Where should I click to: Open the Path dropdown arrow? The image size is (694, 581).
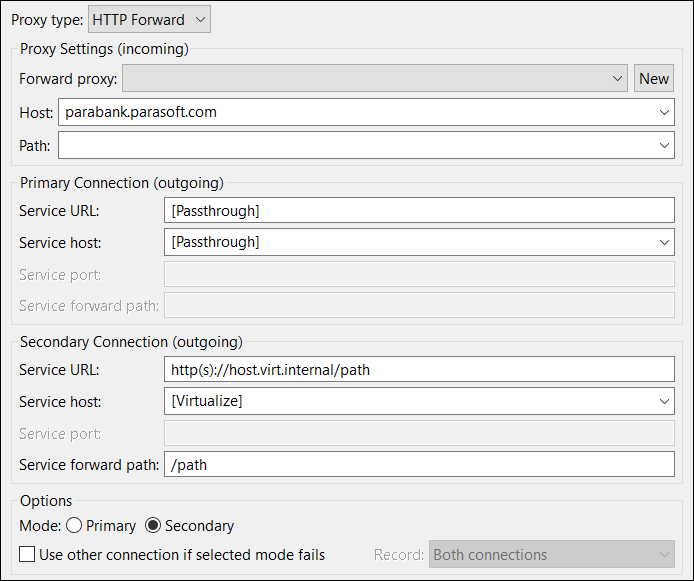click(x=664, y=145)
